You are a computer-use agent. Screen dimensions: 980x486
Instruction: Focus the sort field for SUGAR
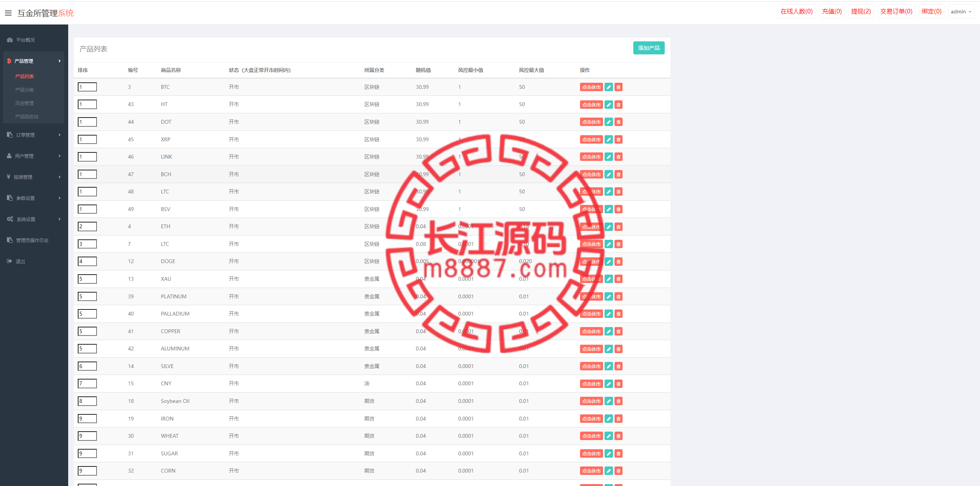coord(87,453)
